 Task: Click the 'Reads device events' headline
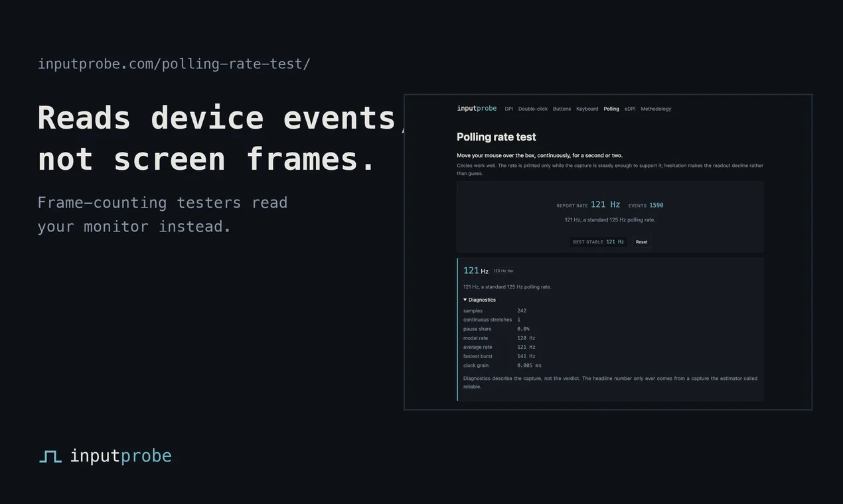[x=222, y=118]
